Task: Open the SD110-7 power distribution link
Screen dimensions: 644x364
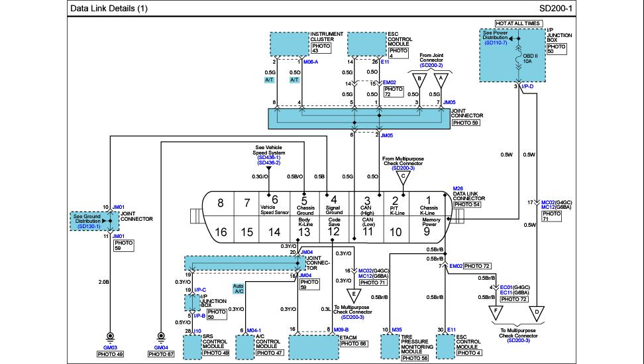Action: click(x=495, y=42)
